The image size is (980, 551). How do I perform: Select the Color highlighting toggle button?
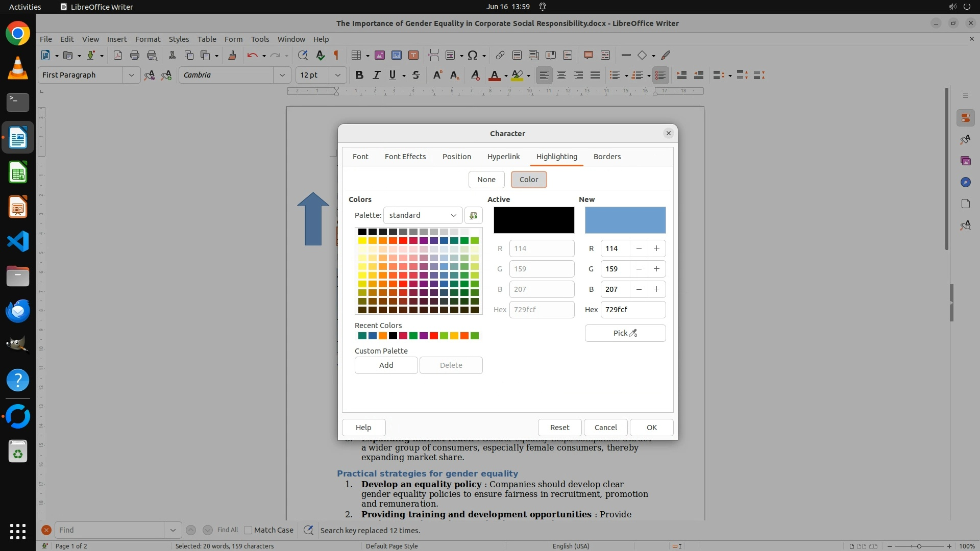(528, 180)
